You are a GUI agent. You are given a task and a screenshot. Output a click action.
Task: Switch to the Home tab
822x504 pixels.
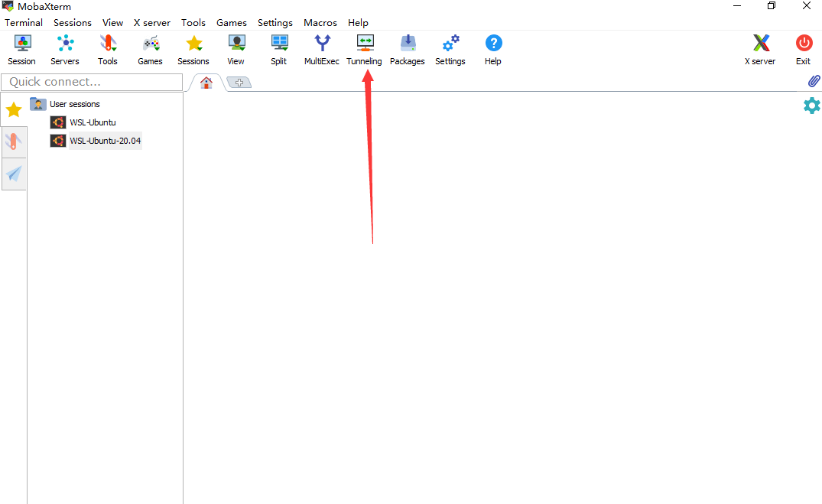pyautogui.click(x=206, y=83)
